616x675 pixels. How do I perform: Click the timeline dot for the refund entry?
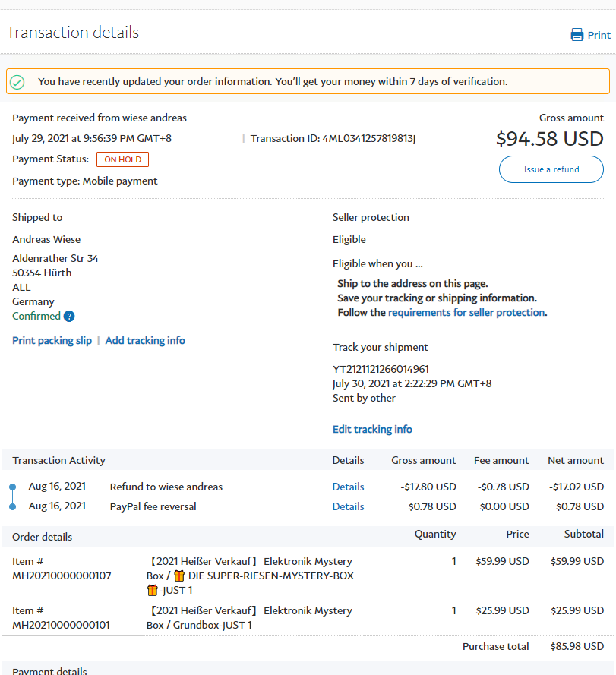13,487
